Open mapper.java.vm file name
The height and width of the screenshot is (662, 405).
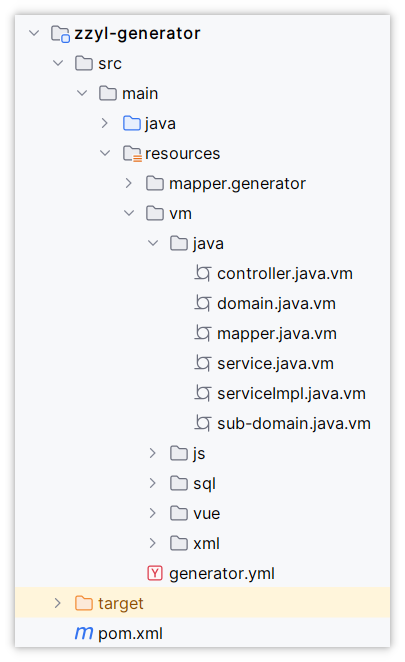(x=277, y=334)
